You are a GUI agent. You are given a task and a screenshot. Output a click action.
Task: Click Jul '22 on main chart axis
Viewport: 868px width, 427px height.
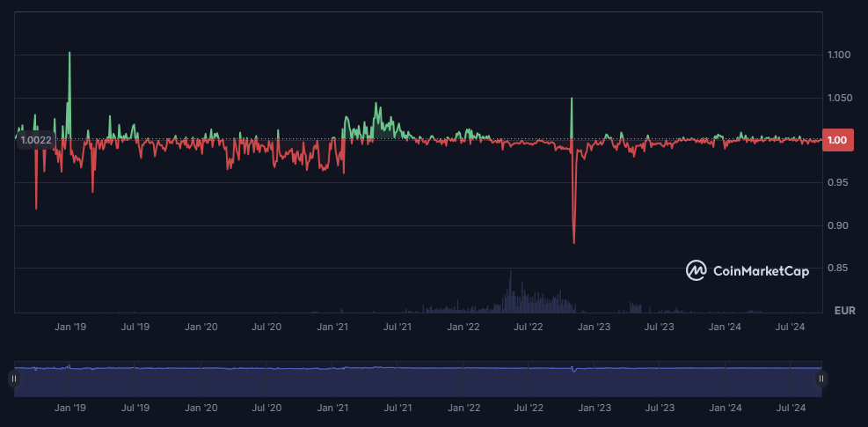pos(528,328)
